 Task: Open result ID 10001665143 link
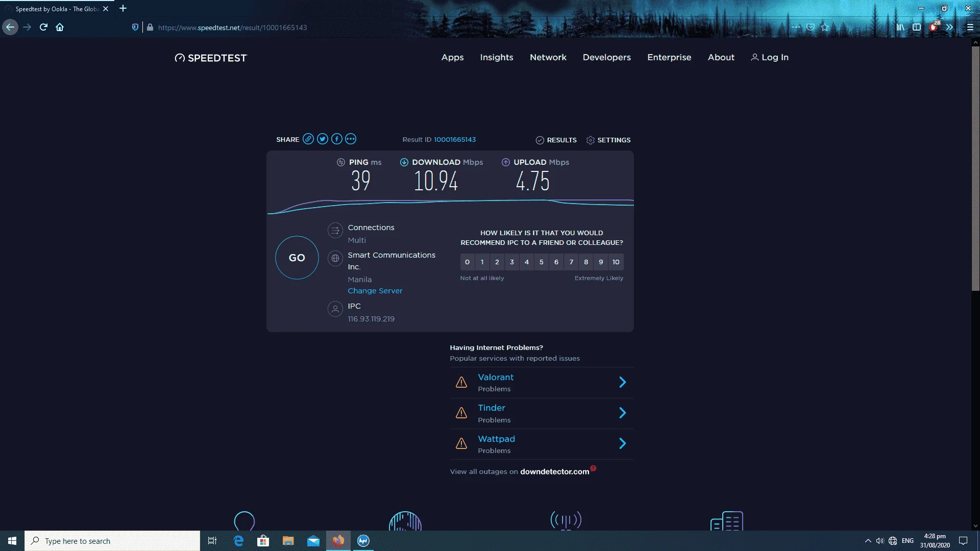coord(455,139)
